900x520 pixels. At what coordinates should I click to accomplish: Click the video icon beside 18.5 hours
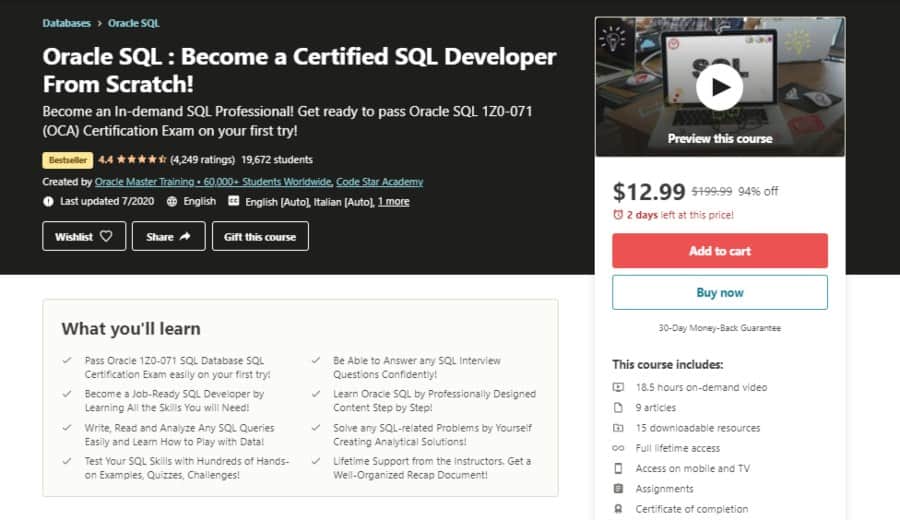(x=618, y=387)
